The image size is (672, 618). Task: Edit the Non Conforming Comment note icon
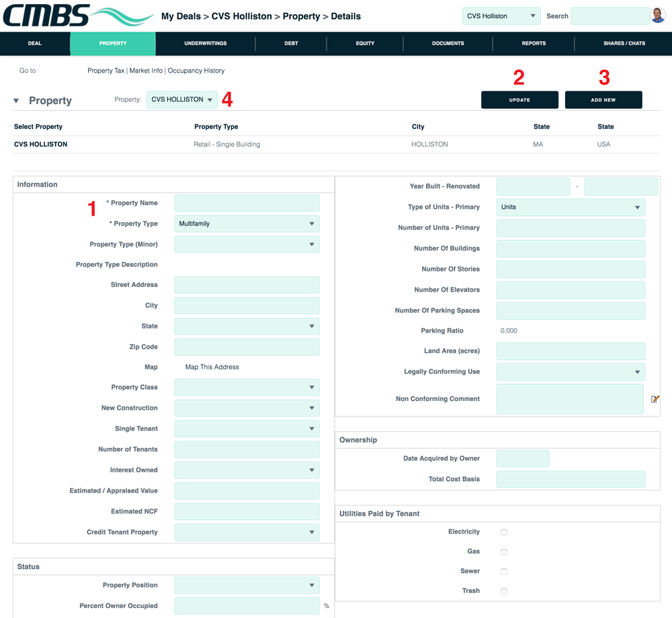(655, 399)
